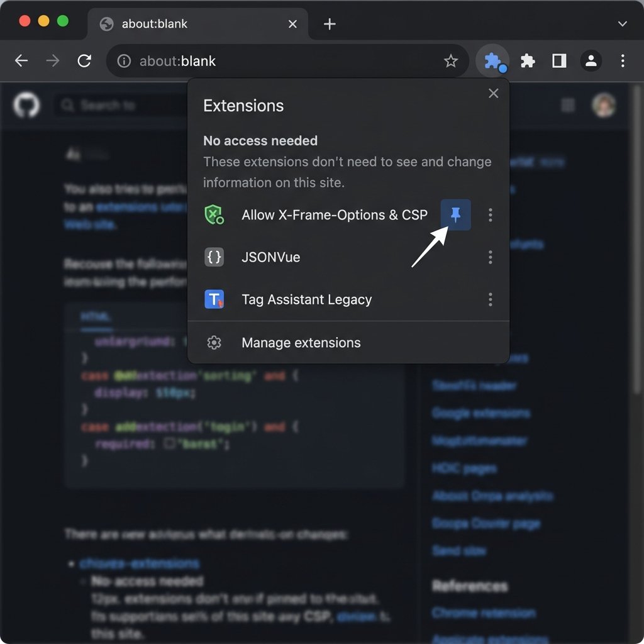Open more options for JSONVue
The width and height of the screenshot is (644, 644).
click(490, 257)
